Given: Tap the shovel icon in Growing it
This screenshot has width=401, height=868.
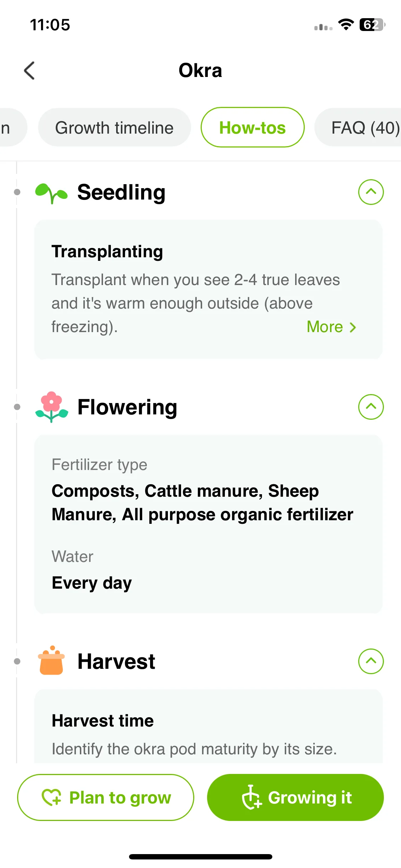Looking at the screenshot, I should [x=252, y=797].
